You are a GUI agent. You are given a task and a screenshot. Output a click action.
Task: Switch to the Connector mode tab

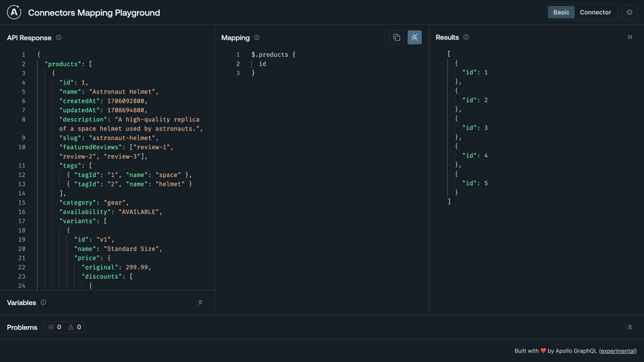[595, 12]
